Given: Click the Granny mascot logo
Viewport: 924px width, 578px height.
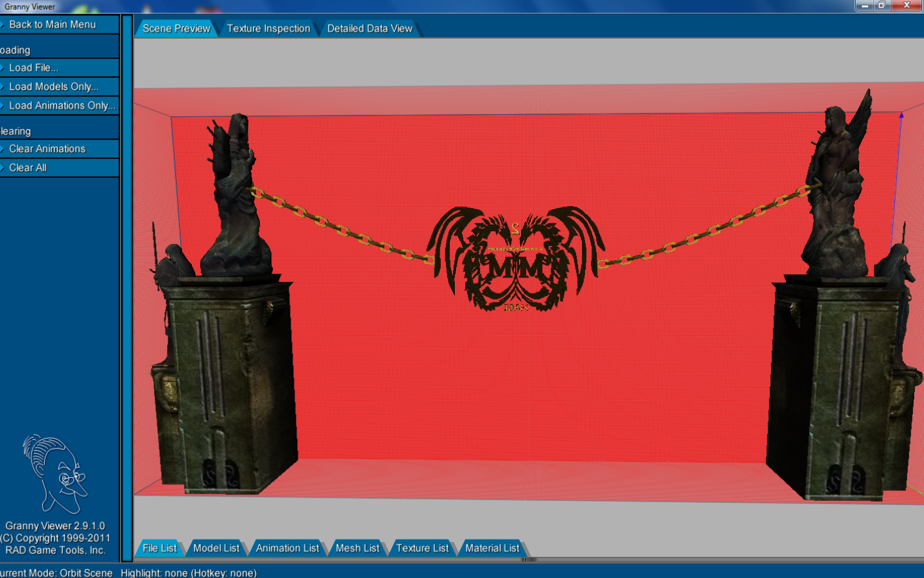Looking at the screenshot, I should click(x=55, y=473).
